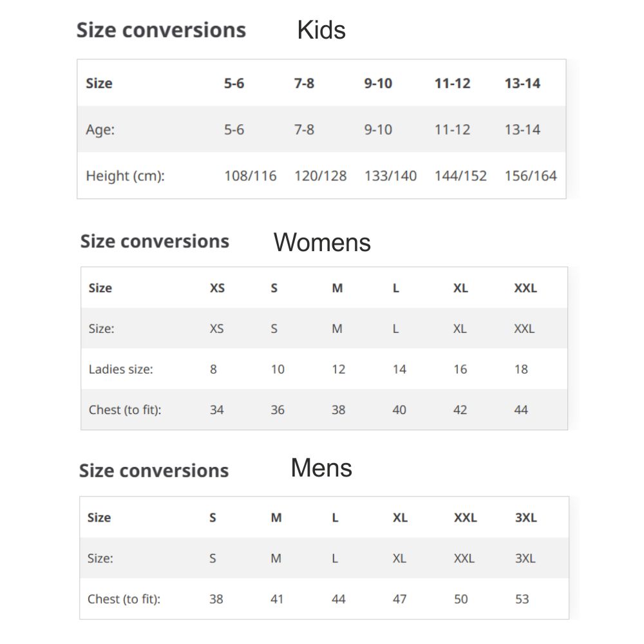Click the Age row label
The height and width of the screenshot is (644, 644).
[100, 129]
